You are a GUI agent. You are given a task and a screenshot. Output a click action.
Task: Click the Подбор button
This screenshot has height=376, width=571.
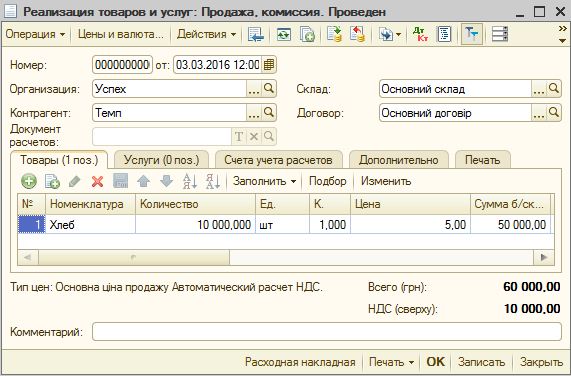[x=327, y=181]
